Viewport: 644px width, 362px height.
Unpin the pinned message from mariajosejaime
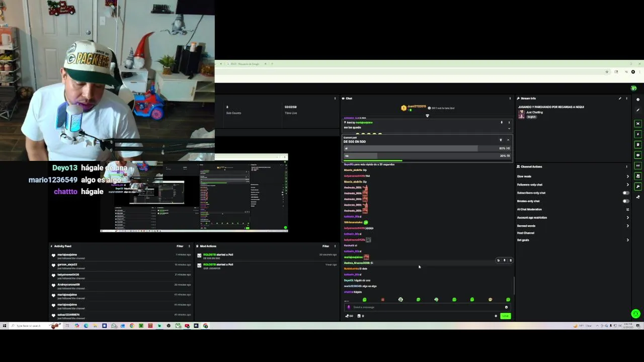[501, 122]
